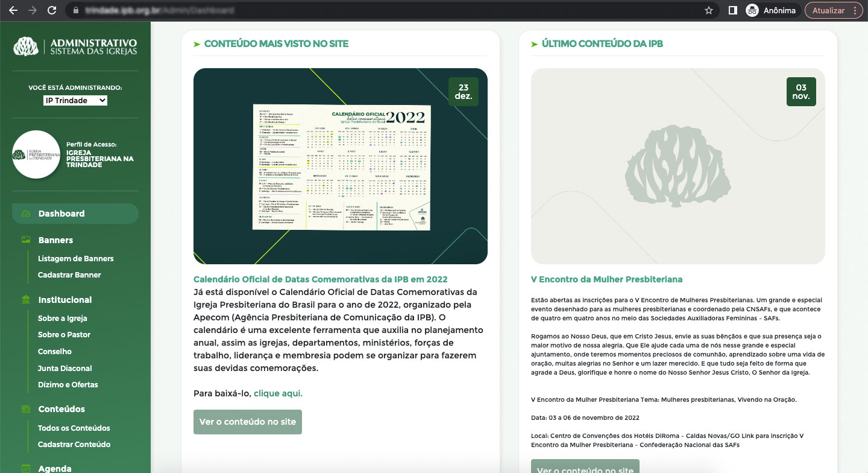Viewport: 868px width, 473px height.
Task: Reload the page in browser
Action: (52, 10)
